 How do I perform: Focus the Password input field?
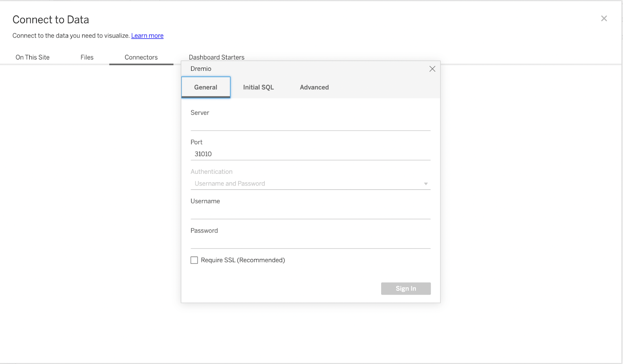310,242
